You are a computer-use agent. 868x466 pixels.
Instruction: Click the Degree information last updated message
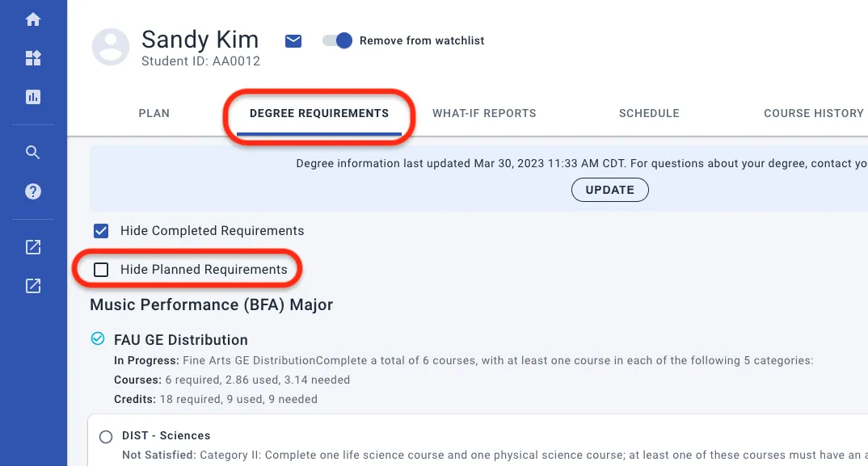pyautogui.click(x=581, y=163)
